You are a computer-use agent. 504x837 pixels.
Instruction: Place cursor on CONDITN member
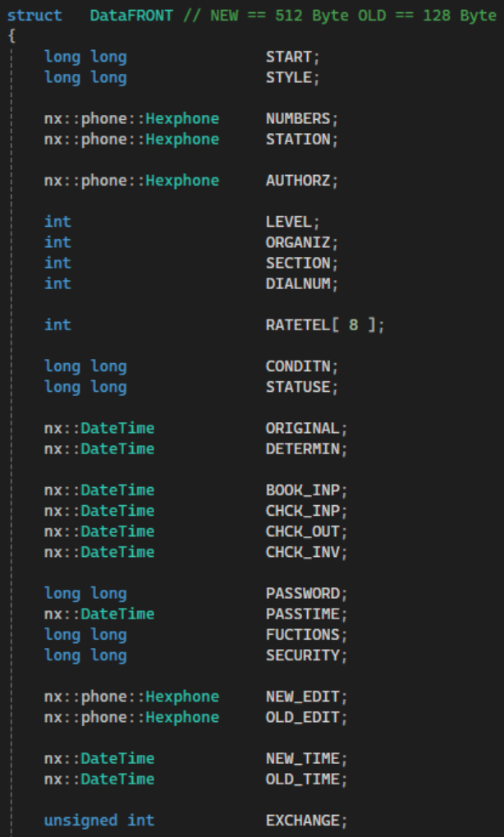coord(297,366)
